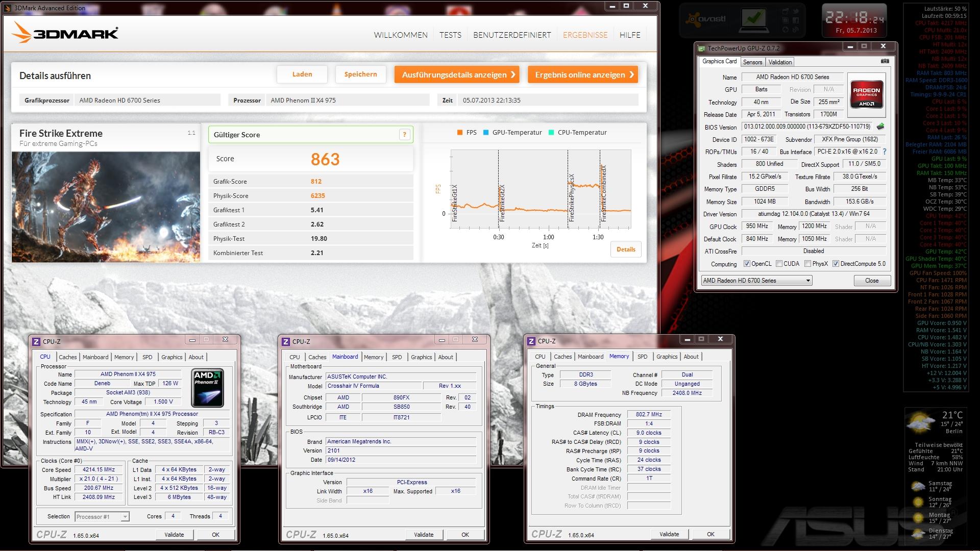
Task: Click the Z icon of the Mainboard CPU-Z window
Action: pyautogui.click(x=286, y=342)
